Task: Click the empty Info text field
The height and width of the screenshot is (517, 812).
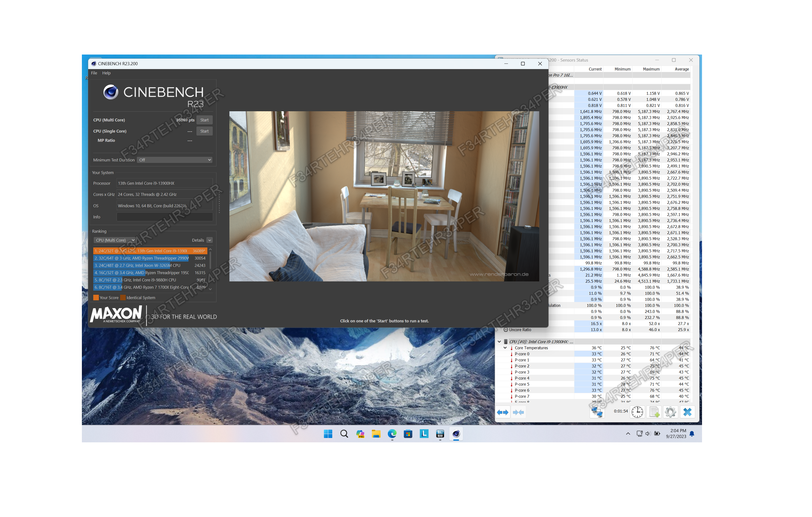Action: 164,217
